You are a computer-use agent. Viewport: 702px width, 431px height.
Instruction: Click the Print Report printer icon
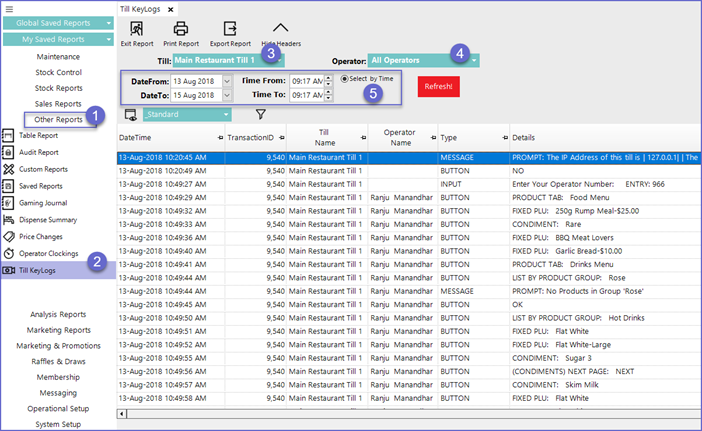coord(181,29)
